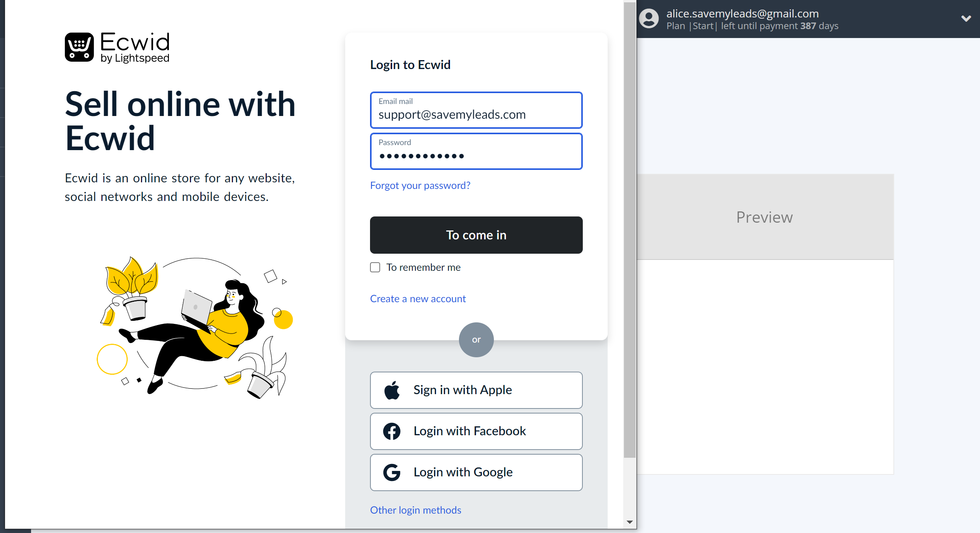Open Other login methods link
The image size is (980, 533).
click(x=415, y=510)
